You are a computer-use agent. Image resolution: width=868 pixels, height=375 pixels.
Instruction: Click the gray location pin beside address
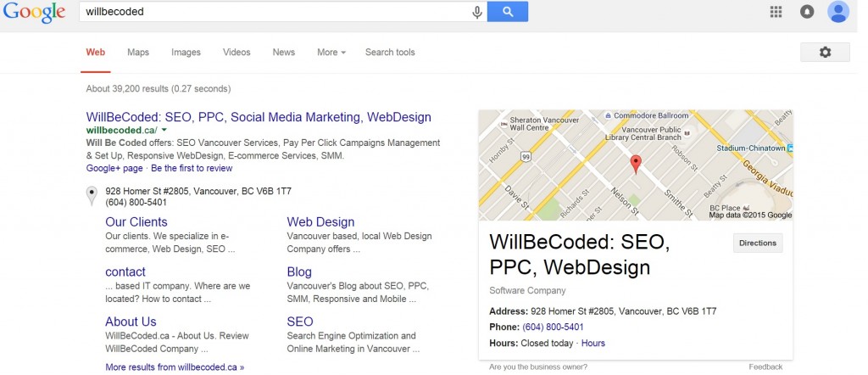[92, 196]
